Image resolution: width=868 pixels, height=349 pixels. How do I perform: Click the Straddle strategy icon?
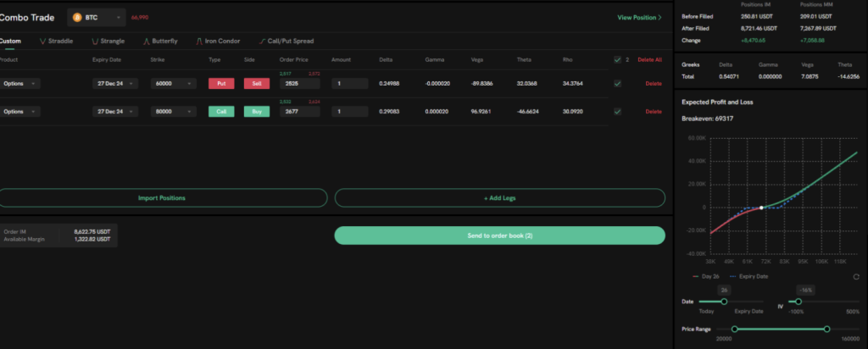43,41
